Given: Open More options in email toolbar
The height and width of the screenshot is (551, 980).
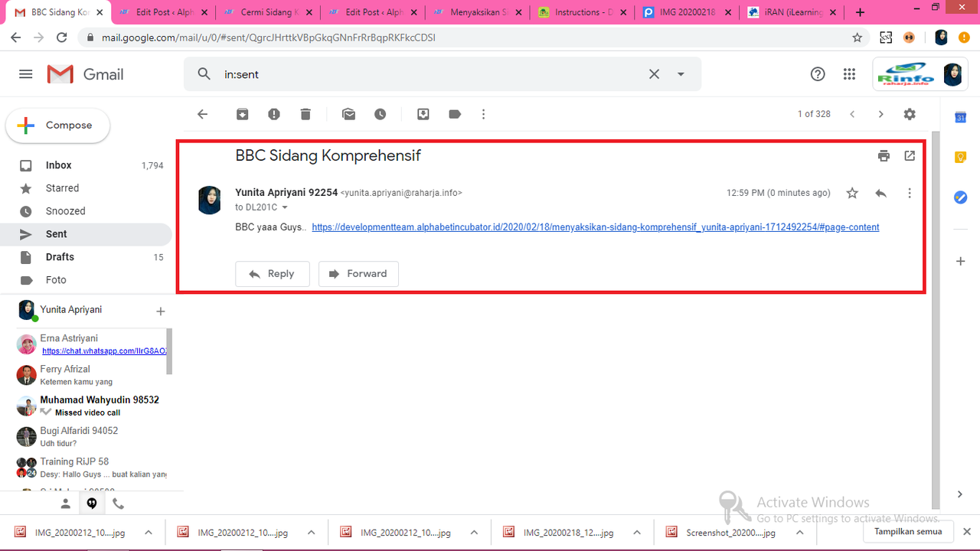Looking at the screenshot, I should 483,114.
